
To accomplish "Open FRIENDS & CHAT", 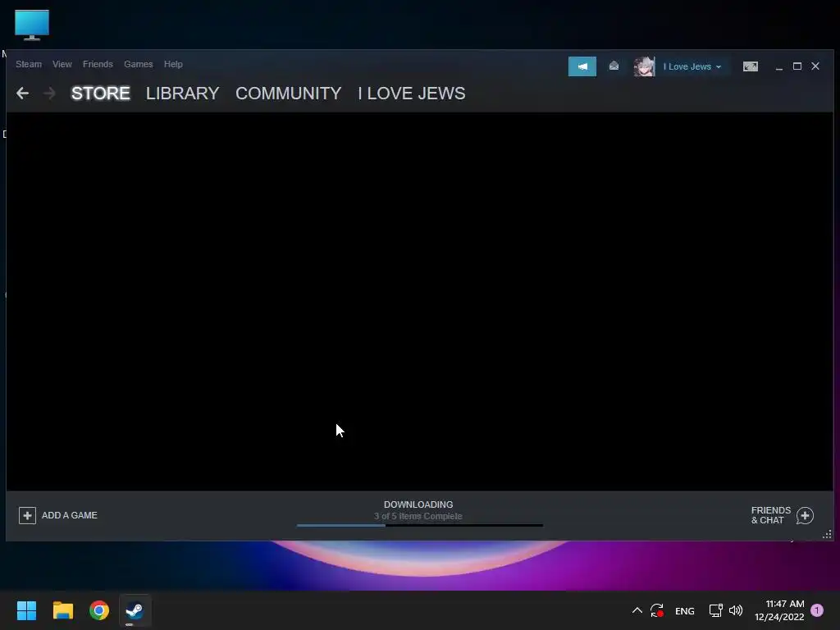I will 771,515.
